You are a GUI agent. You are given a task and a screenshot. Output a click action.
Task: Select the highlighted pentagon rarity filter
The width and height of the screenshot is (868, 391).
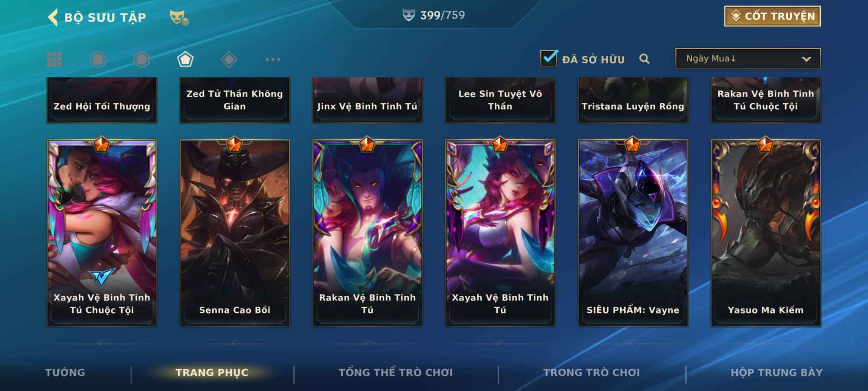coord(185,59)
